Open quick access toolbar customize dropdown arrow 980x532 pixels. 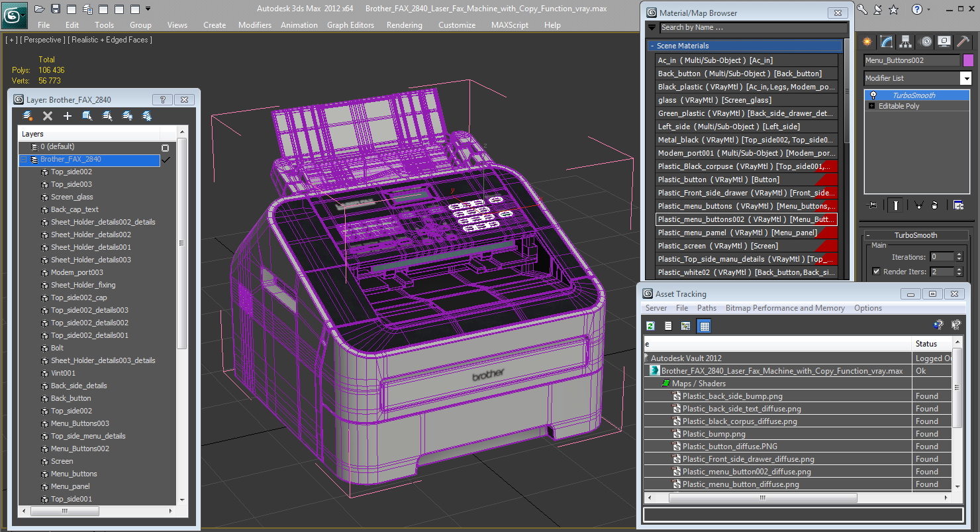pos(148,9)
